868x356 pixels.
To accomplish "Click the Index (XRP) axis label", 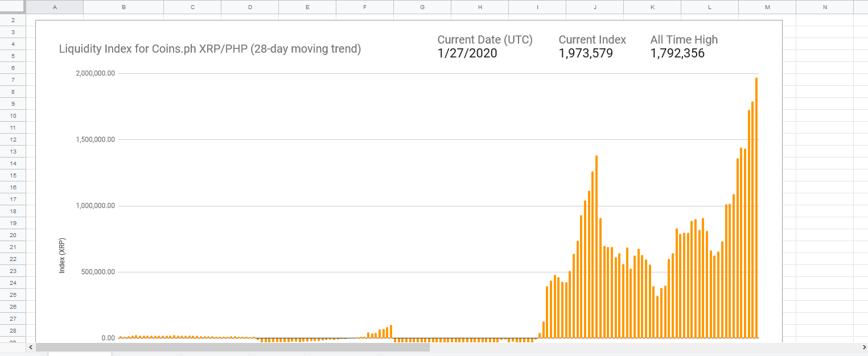I will [62, 255].
